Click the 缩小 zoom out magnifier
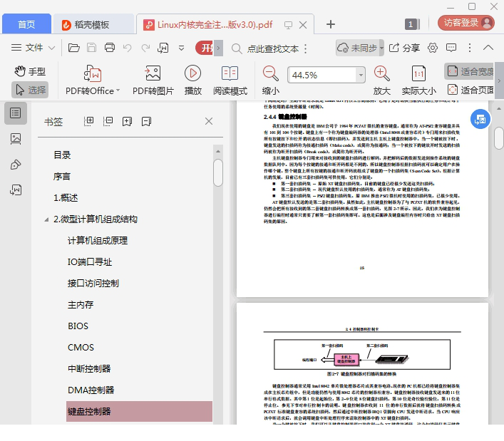This screenshot has width=504, height=441. [x=271, y=80]
